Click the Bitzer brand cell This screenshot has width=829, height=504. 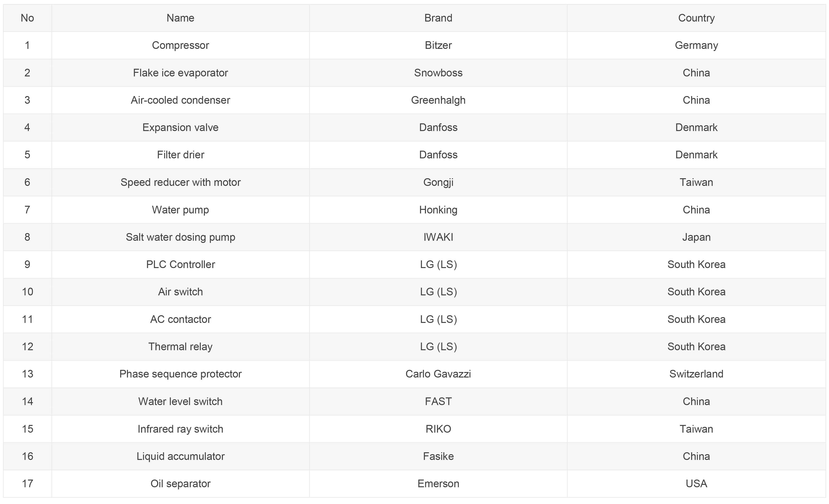438,45
